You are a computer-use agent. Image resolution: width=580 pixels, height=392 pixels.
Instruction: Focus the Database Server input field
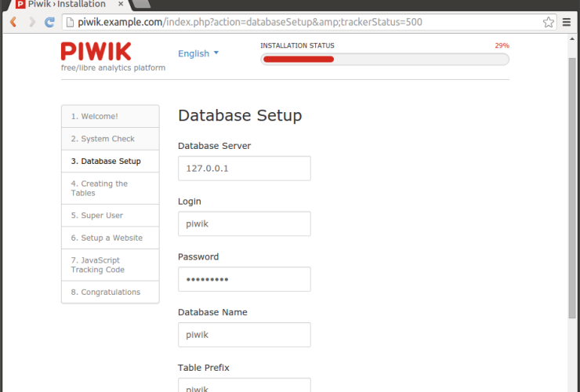pos(244,169)
